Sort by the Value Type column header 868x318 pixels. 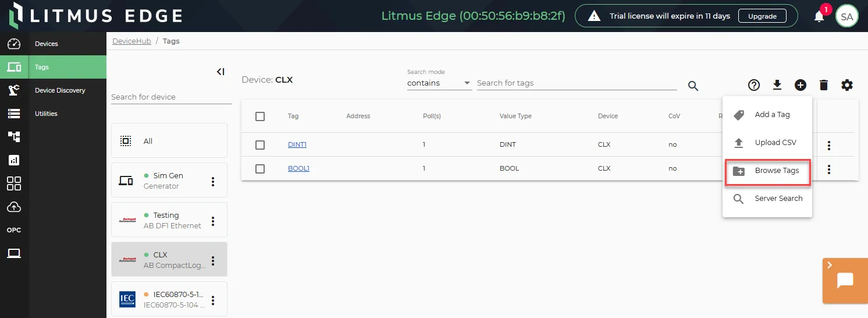515,116
